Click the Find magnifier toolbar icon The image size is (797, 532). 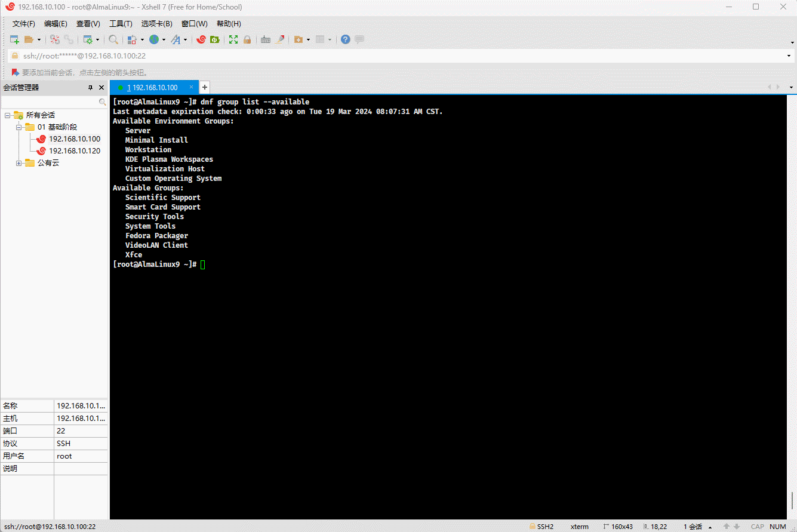pos(113,39)
